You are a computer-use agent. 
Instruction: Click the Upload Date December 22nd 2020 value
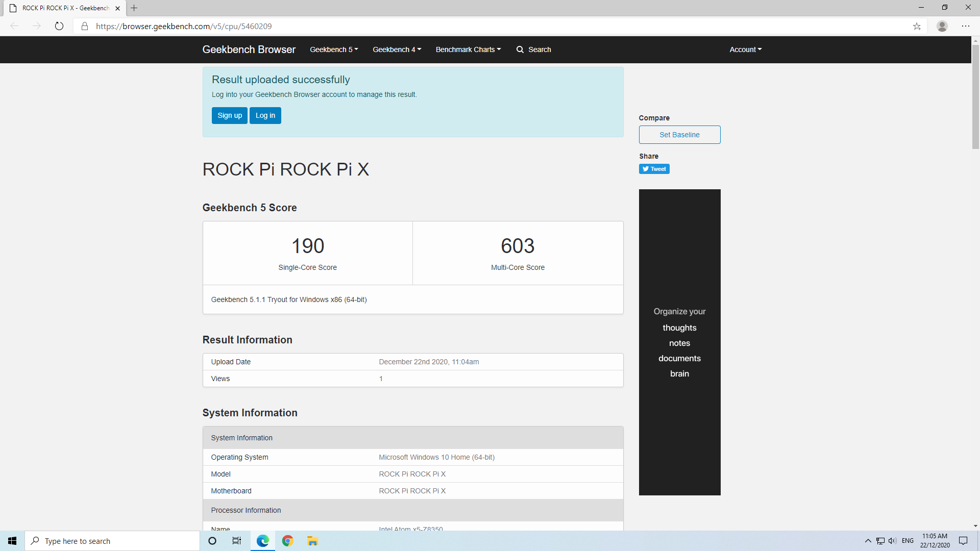[x=429, y=362]
